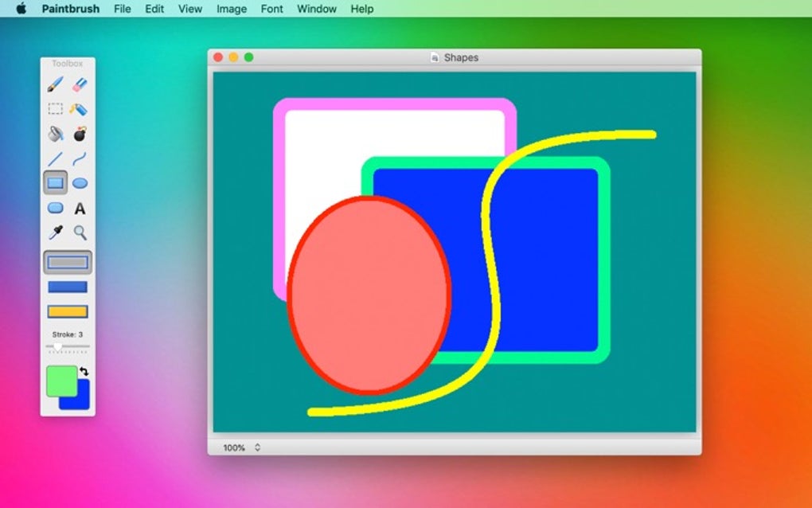Image resolution: width=812 pixels, height=508 pixels.
Task: Activate the Text tool
Action: tap(80, 209)
